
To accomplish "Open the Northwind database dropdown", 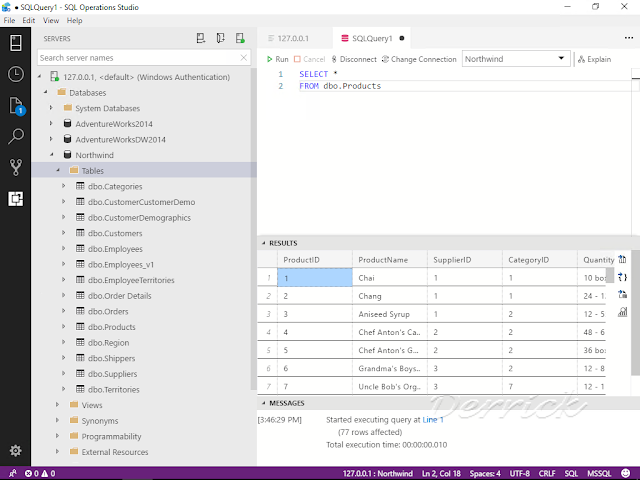I will click(516, 59).
